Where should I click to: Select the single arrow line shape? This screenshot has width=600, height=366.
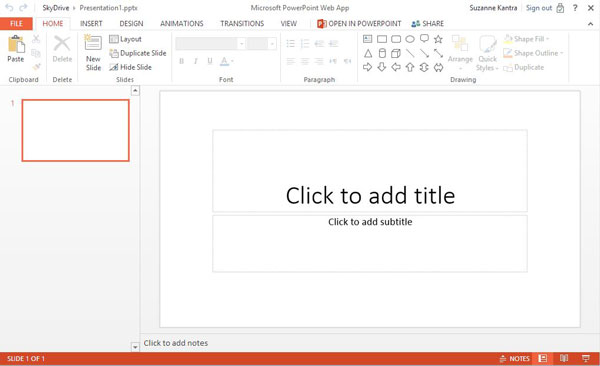coord(424,53)
